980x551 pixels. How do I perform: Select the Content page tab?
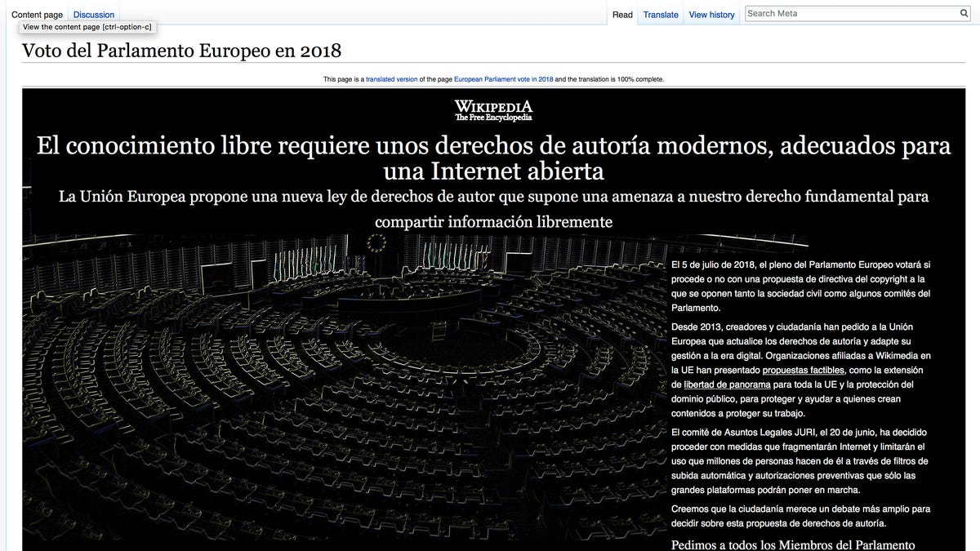point(37,14)
